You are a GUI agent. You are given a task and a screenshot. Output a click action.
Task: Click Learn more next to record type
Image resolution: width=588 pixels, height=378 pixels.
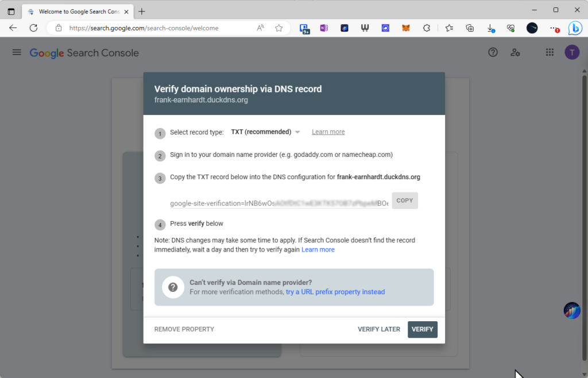(x=328, y=132)
